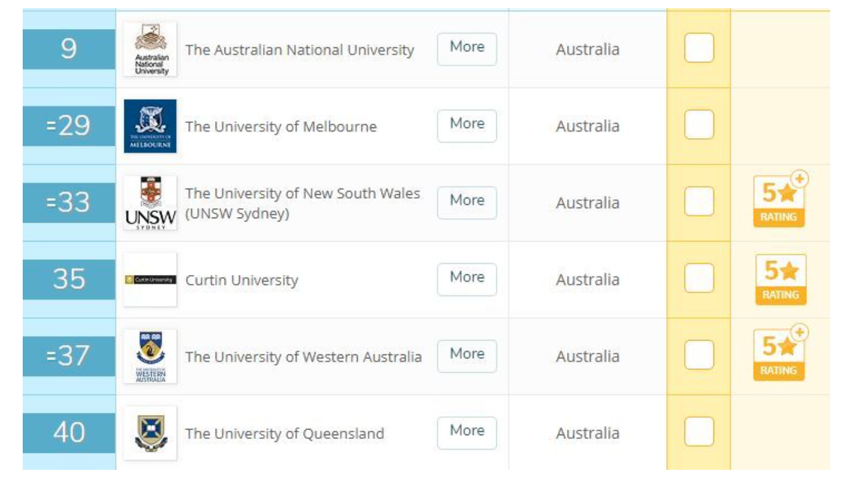Click the University of Queensland crest logo

(150, 433)
